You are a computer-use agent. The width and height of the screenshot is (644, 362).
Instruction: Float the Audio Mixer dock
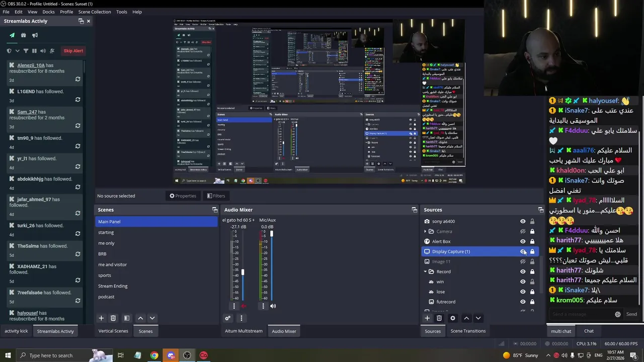pyautogui.click(x=415, y=210)
